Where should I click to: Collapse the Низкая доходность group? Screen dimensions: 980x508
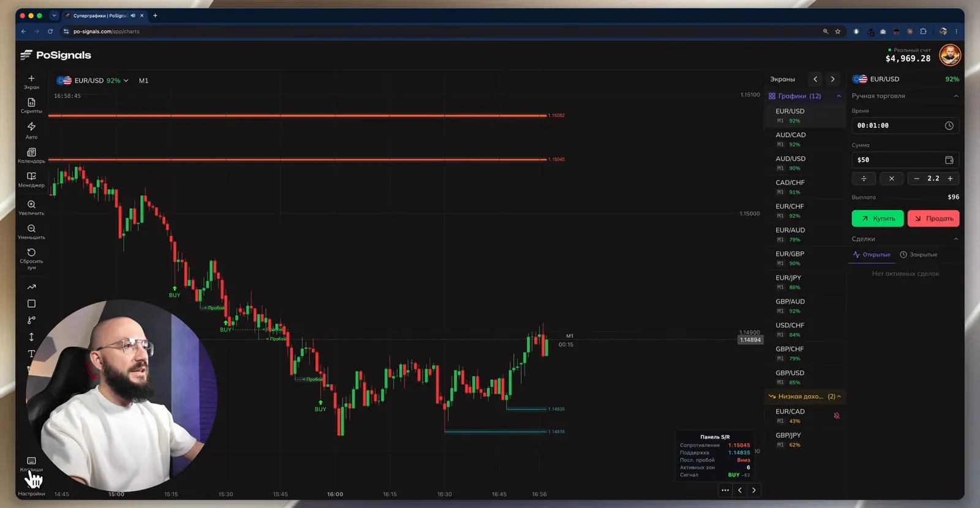[x=839, y=397]
